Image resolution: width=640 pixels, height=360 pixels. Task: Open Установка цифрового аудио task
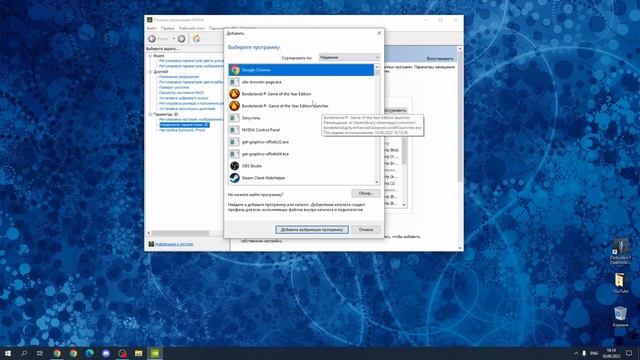click(x=183, y=98)
